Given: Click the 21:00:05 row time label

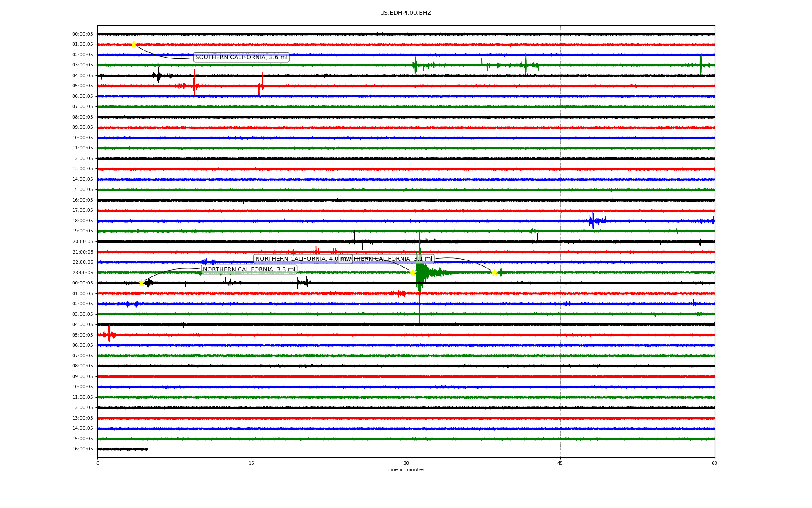Looking at the screenshot, I should (82, 252).
